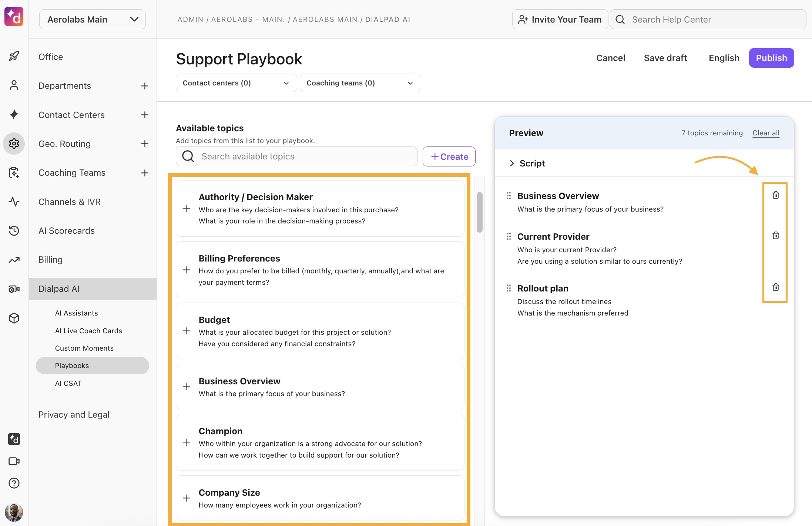
Task: Click the Create topic button
Action: coord(449,156)
